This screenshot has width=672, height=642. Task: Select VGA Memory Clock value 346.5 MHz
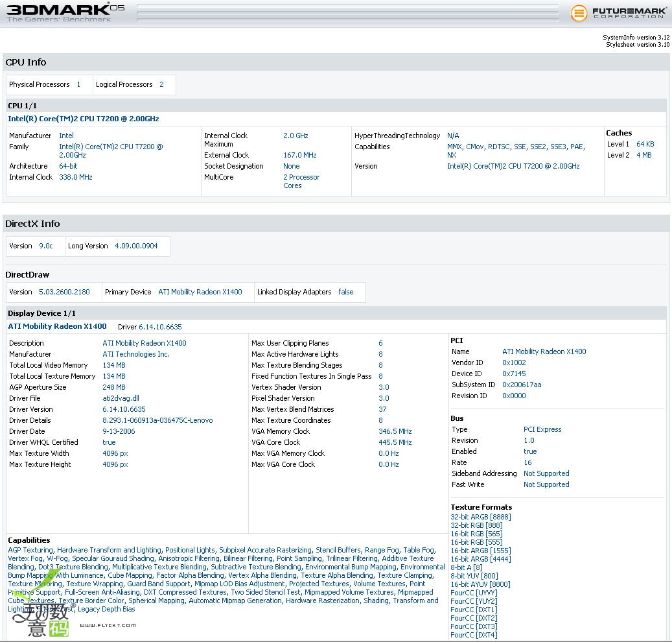pos(395,431)
